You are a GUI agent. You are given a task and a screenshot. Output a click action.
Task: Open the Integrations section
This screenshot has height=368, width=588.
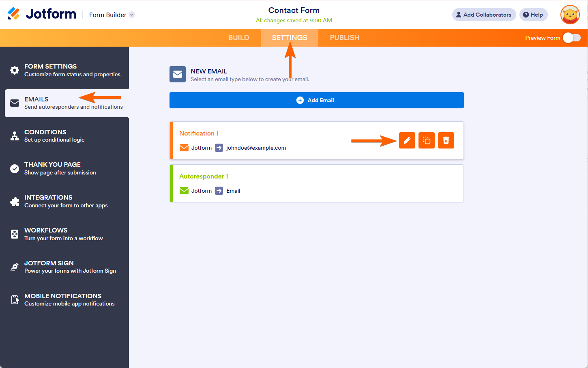pos(64,201)
